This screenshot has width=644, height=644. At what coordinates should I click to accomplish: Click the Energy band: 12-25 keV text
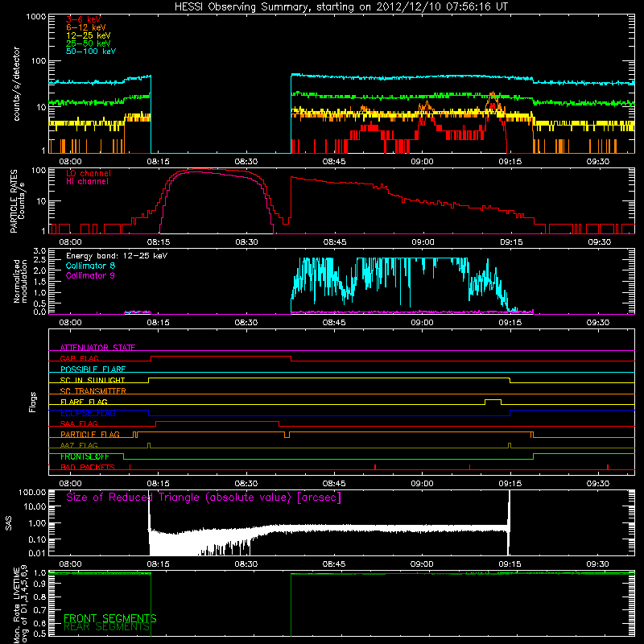coord(117,256)
